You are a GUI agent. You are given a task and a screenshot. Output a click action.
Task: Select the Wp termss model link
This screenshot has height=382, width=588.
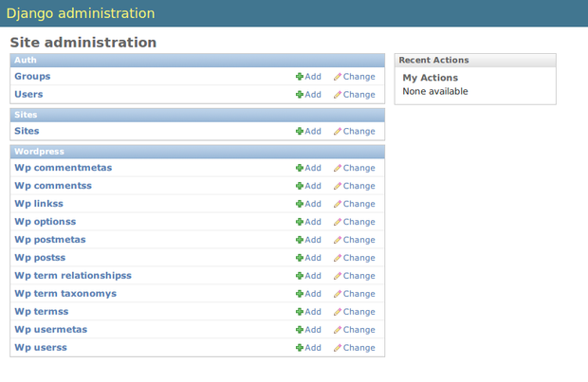coord(42,312)
